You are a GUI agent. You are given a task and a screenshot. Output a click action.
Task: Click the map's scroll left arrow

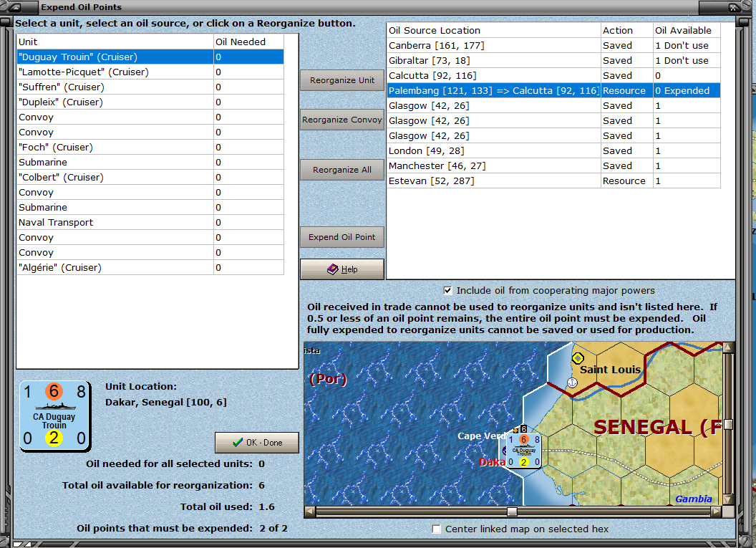coord(309,511)
